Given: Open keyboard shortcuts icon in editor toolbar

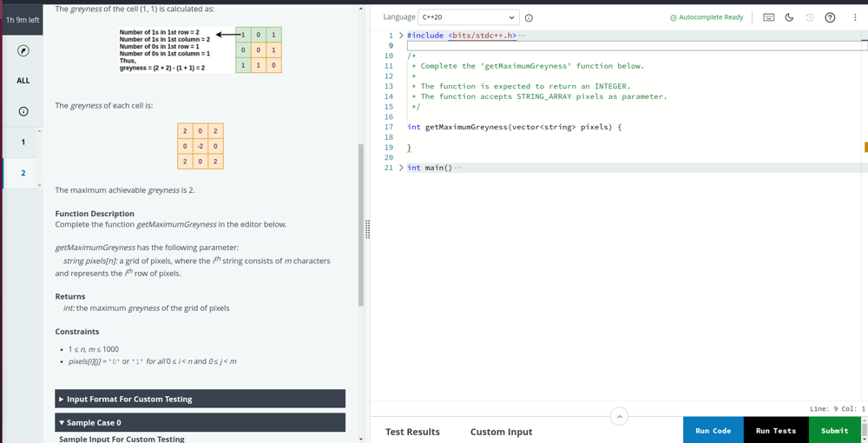Looking at the screenshot, I should 768,17.
